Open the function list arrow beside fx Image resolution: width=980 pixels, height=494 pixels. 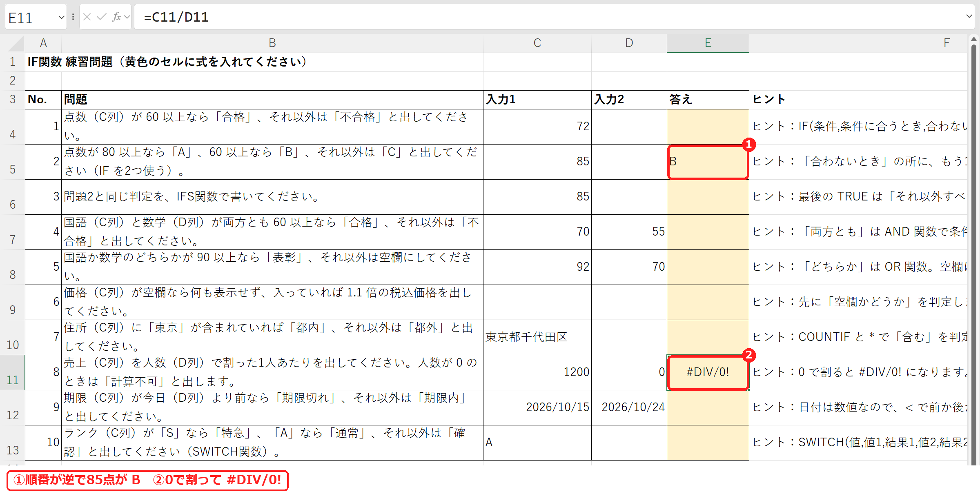(x=127, y=17)
